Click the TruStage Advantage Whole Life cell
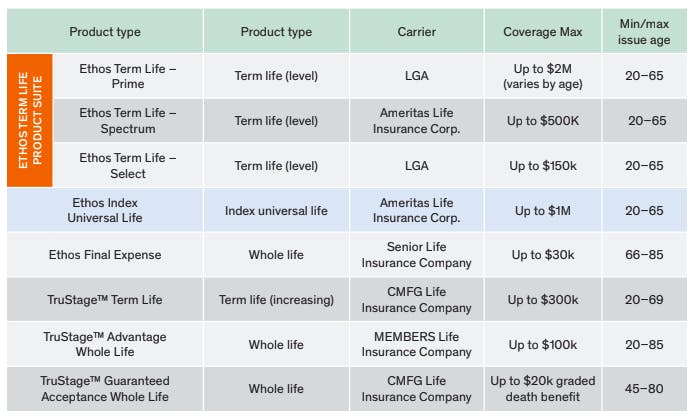The height and width of the screenshot is (416, 699). coord(105,344)
